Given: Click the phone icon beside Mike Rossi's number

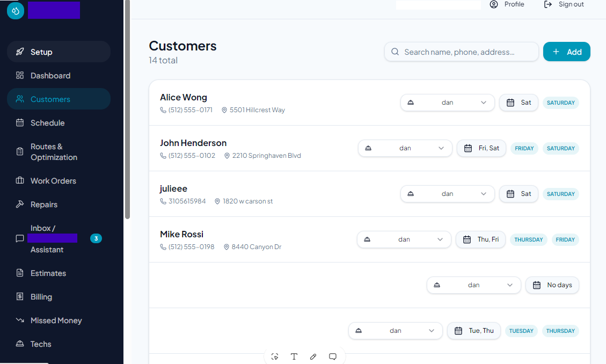Looking at the screenshot, I should (x=163, y=247).
